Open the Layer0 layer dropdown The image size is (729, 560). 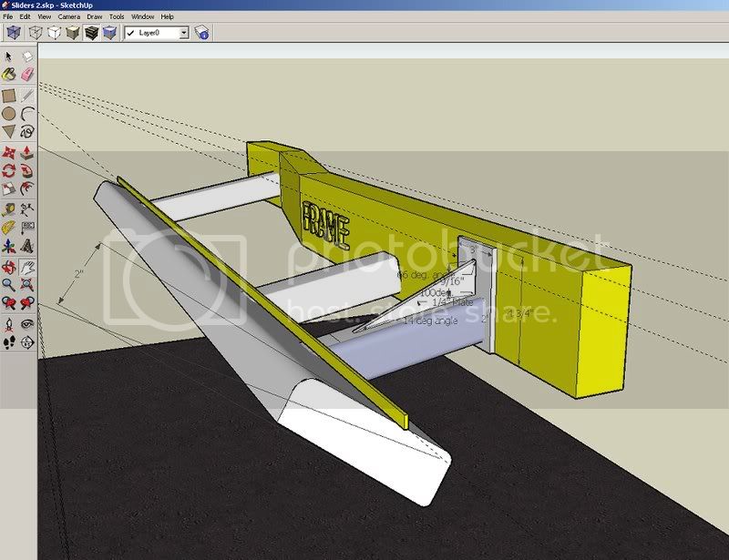[x=183, y=33]
